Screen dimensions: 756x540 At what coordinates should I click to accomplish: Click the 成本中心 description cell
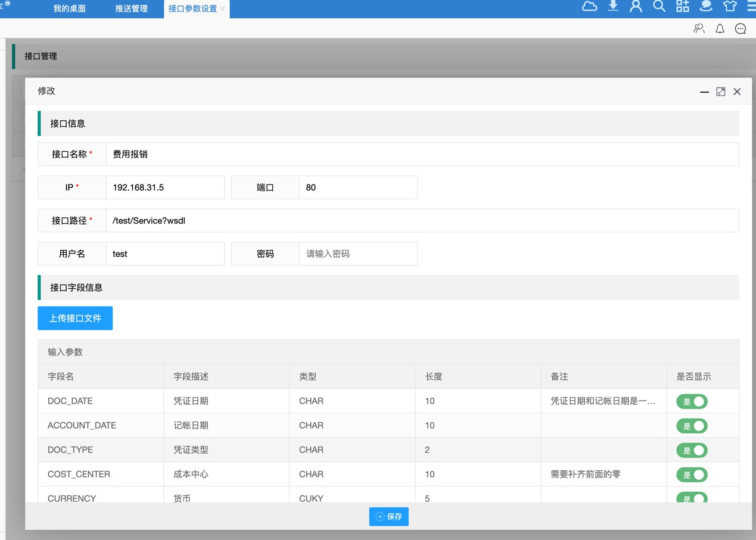(226, 475)
